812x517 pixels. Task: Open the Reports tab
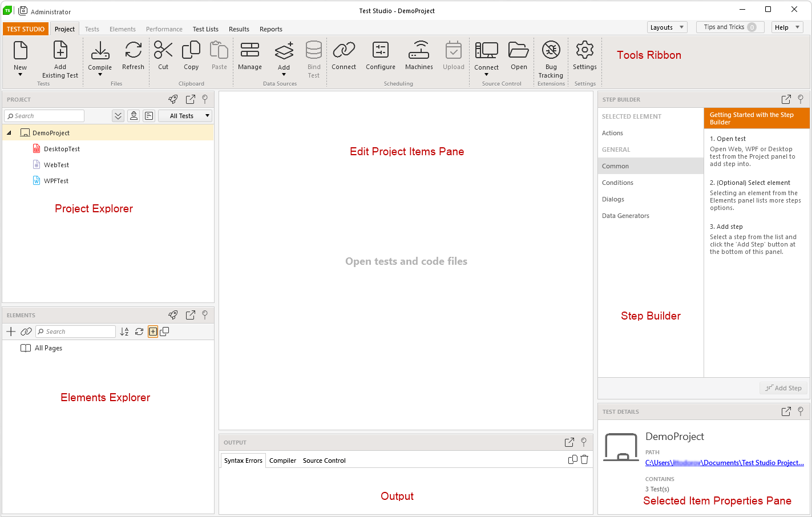click(271, 29)
